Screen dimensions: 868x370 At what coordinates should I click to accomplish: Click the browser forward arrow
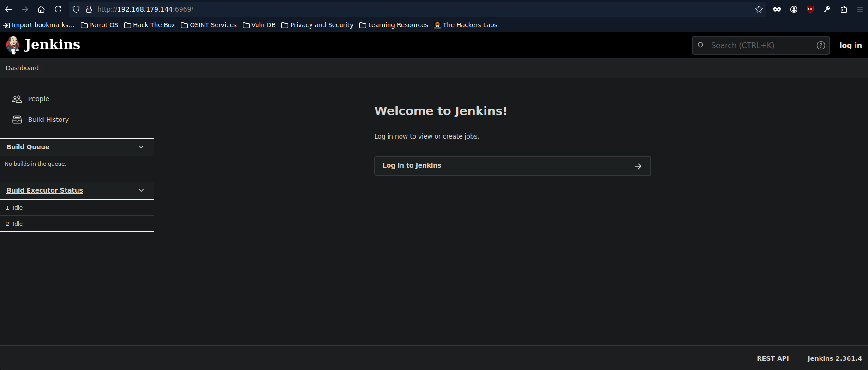coord(25,9)
